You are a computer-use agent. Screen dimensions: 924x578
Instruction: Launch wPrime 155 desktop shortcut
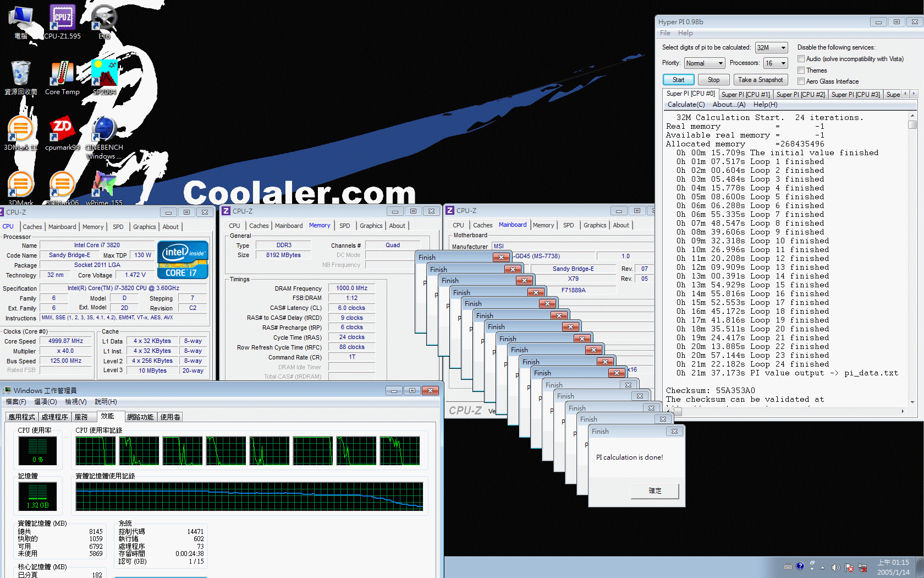point(104,188)
